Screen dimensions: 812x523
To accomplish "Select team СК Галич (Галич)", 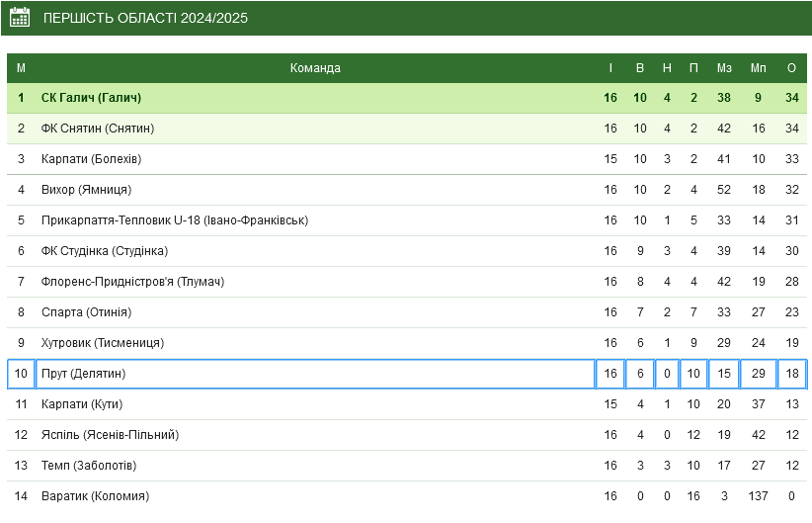I will pos(91,98).
